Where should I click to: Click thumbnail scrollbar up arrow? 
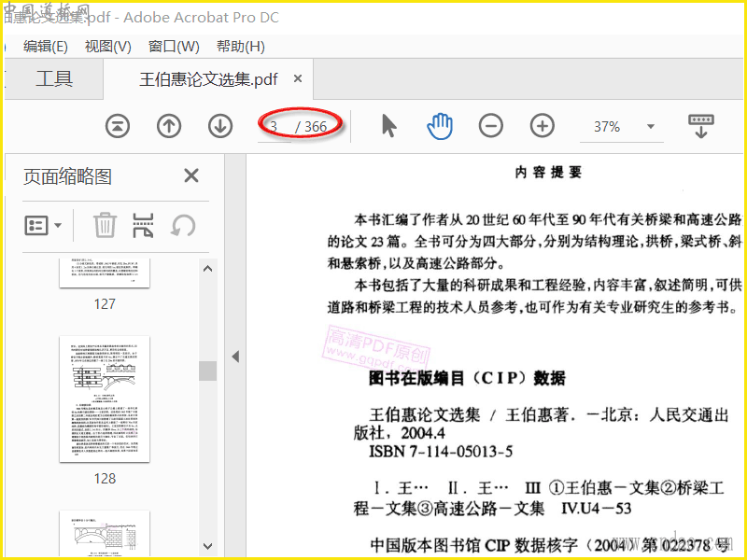coord(207,269)
